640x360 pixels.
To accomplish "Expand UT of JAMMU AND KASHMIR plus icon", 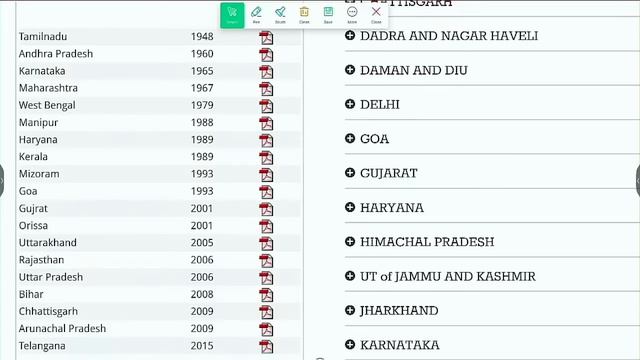I will coord(350,276).
